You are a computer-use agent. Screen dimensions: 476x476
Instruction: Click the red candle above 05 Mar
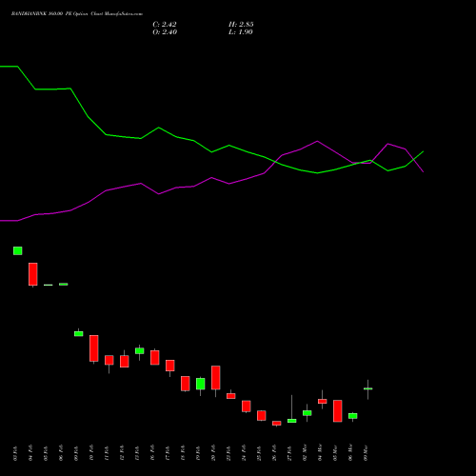(x=338, y=411)
